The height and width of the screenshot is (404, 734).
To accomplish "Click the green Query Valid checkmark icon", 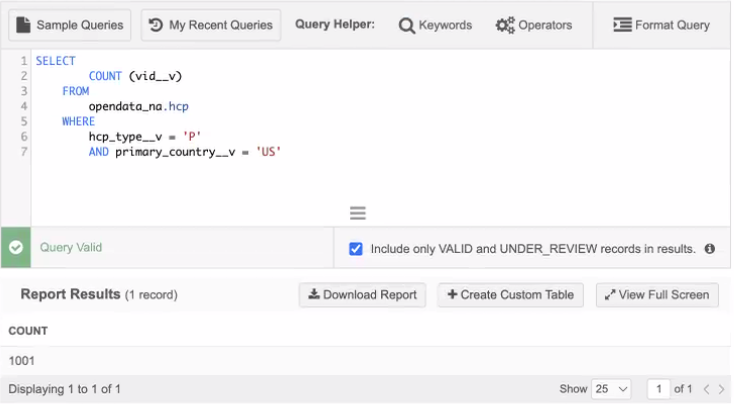I will [x=16, y=248].
